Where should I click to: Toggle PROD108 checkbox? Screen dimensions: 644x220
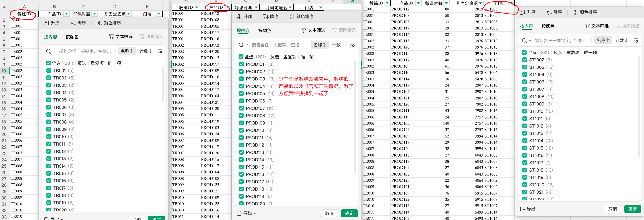click(241, 116)
